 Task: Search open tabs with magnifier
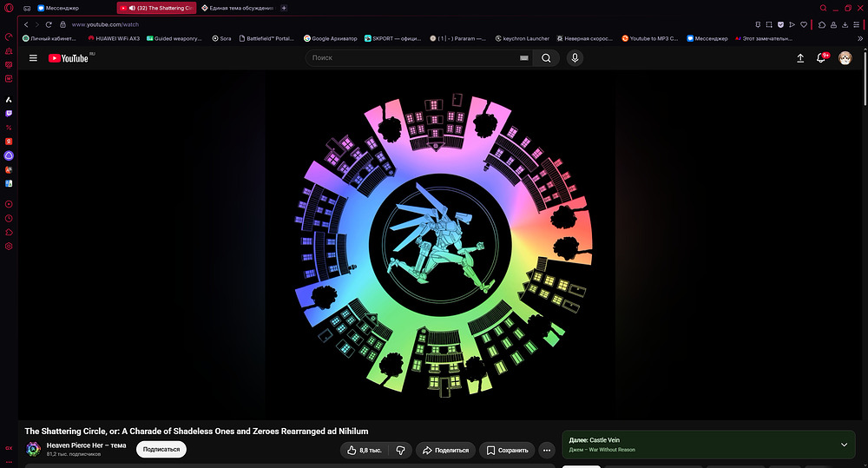823,8
